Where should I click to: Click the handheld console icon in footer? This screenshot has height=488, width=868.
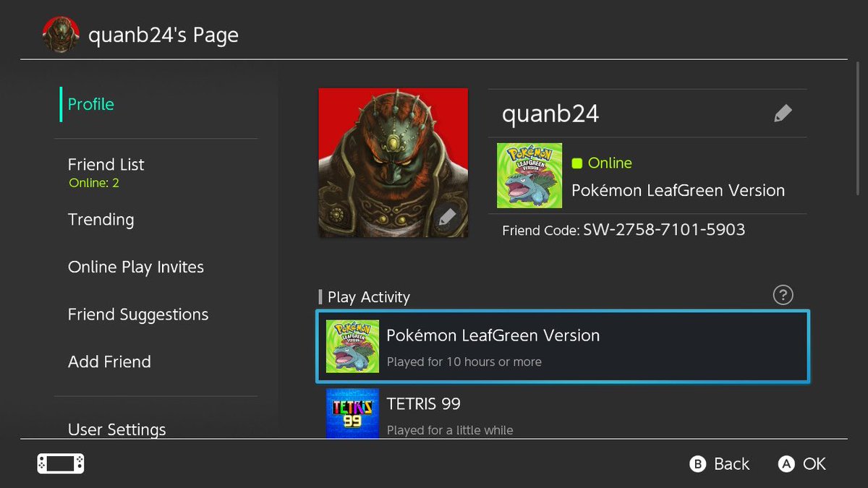[x=61, y=463]
